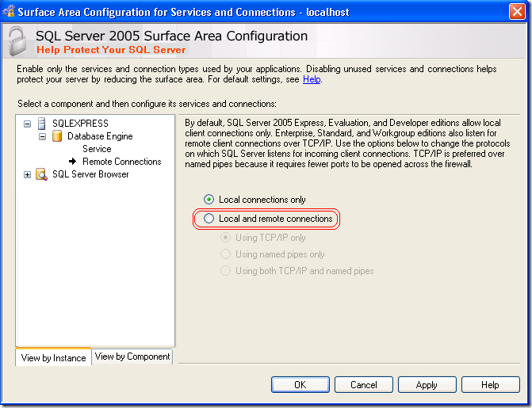Screen dimensions: 532x408
Task: Click the title bar application icon
Action: click(x=9, y=11)
